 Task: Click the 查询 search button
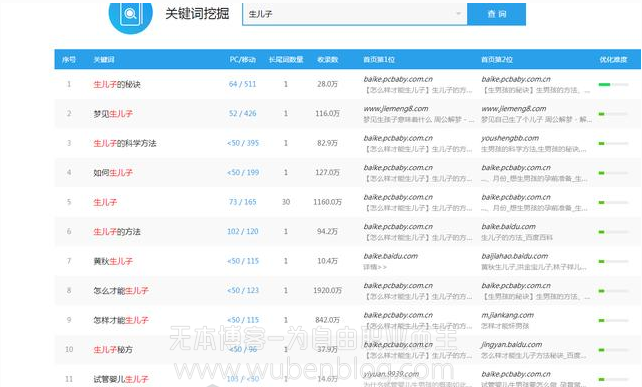(x=497, y=14)
